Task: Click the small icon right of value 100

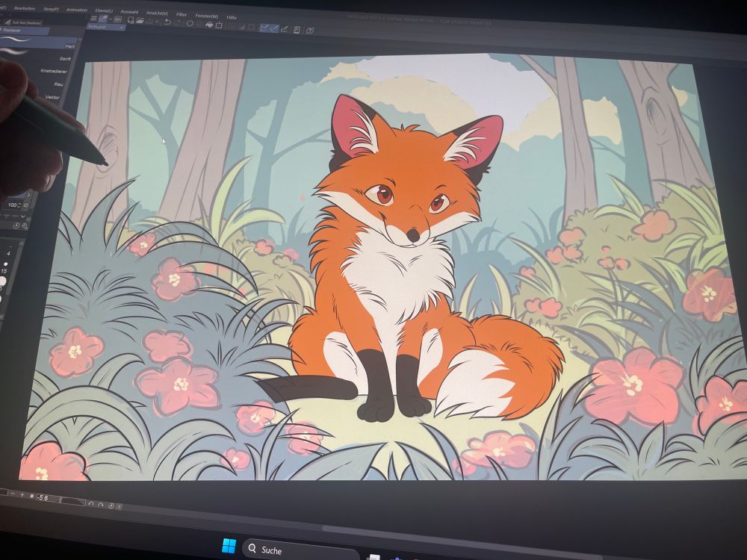Action: tap(25, 205)
